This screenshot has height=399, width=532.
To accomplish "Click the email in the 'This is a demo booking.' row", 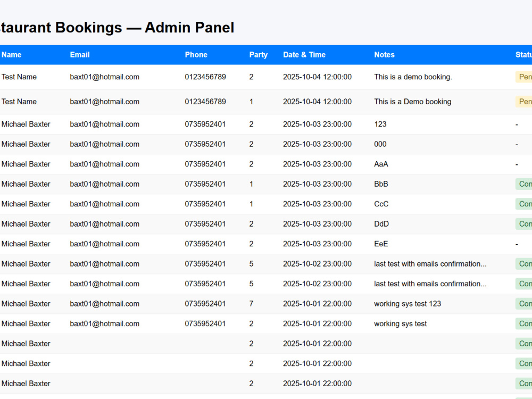I will pyautogui.click(x=104, y=77).
